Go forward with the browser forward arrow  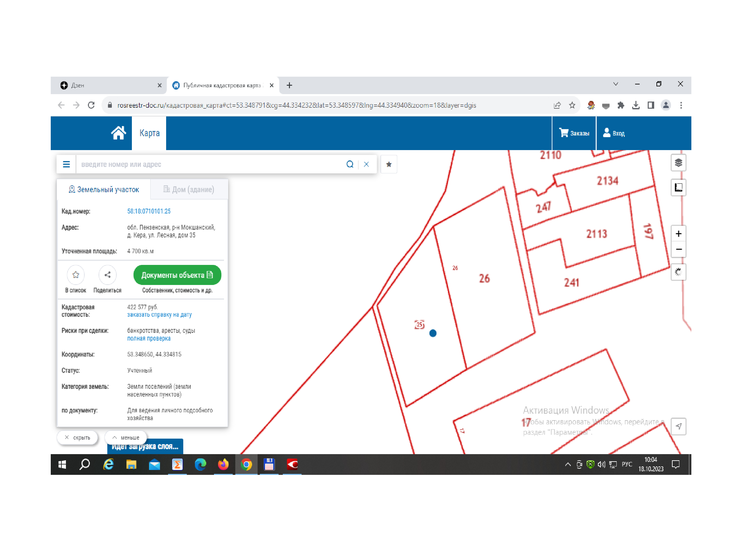point(76,105)
